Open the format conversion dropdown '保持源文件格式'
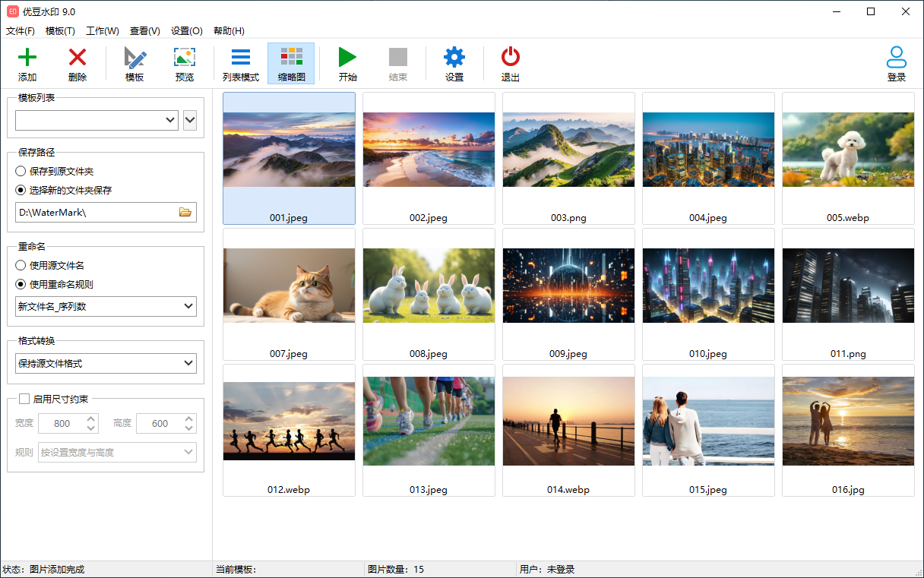The image size is (924, 578). tap(106, 364)
